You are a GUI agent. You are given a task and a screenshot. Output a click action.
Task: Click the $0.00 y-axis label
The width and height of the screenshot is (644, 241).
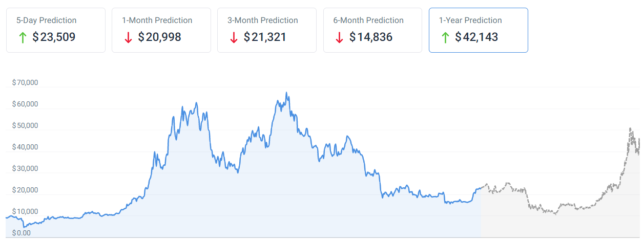(22, 233)
